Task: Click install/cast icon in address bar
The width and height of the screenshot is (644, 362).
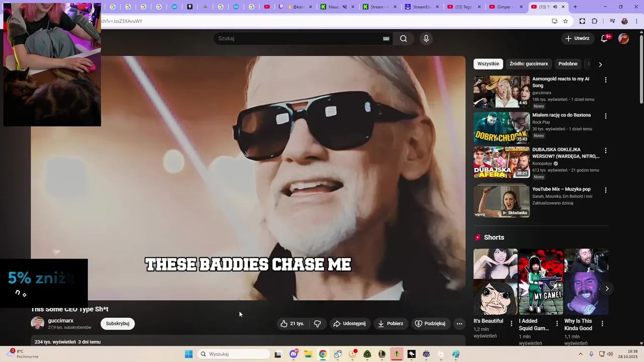Action: 554,21
